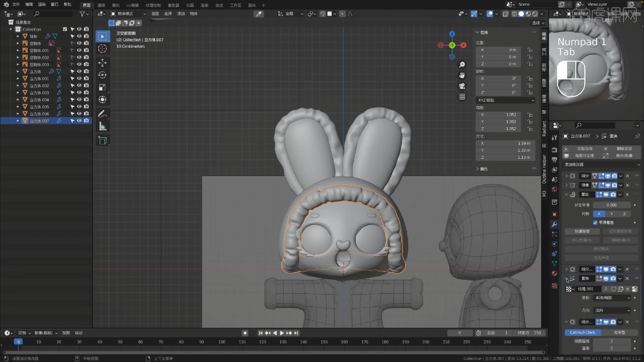Switch to the UV编辑 workspace tab
644x362 pixels.
pos(132,5)
